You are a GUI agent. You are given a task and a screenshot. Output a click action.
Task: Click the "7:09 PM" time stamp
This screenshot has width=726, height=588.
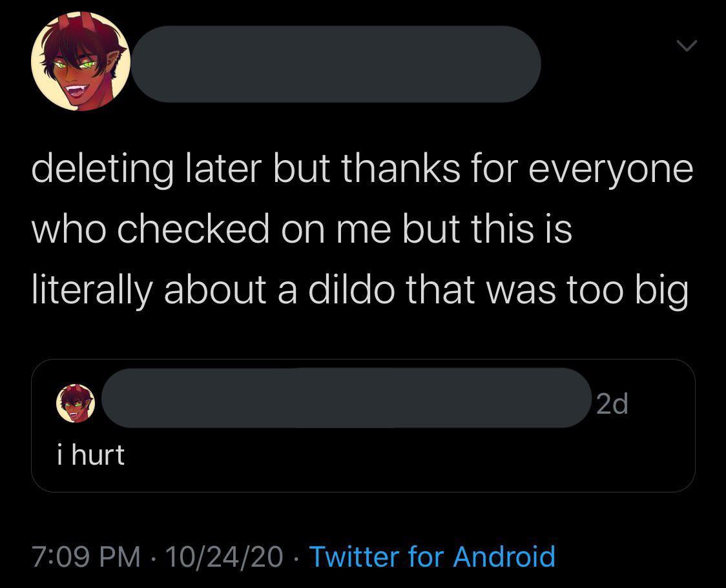pos(87,556)
